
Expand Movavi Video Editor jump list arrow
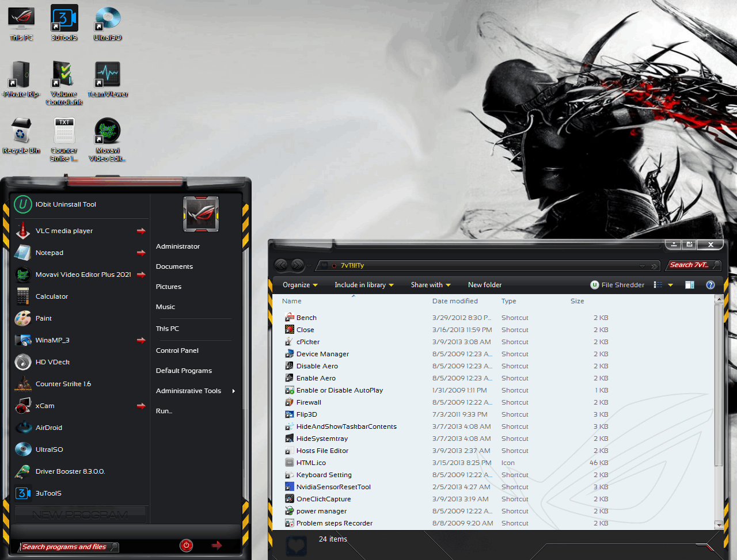point(141,275)
